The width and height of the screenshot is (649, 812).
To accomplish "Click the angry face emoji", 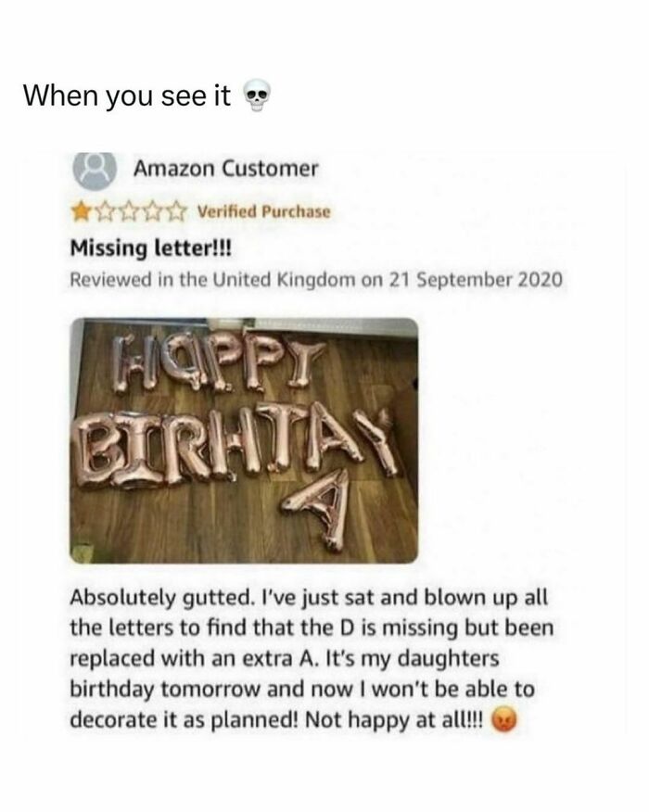I will [x=503, y=720].
